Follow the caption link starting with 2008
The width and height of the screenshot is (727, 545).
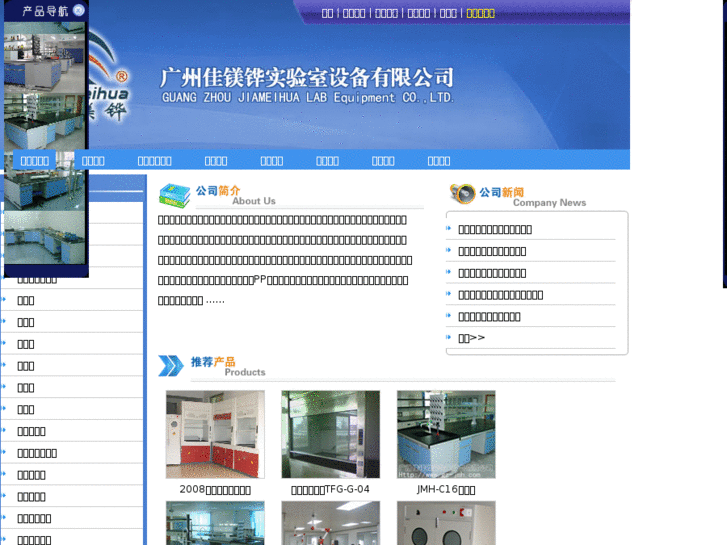point(215,490)
